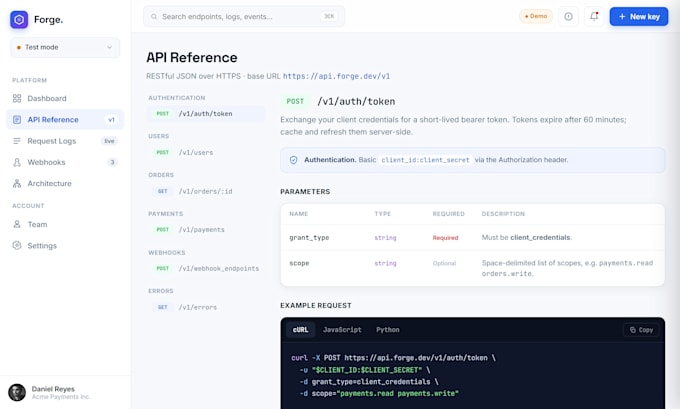
Task: Click the DESCRIPTION column header
Action: click(503, 214)
